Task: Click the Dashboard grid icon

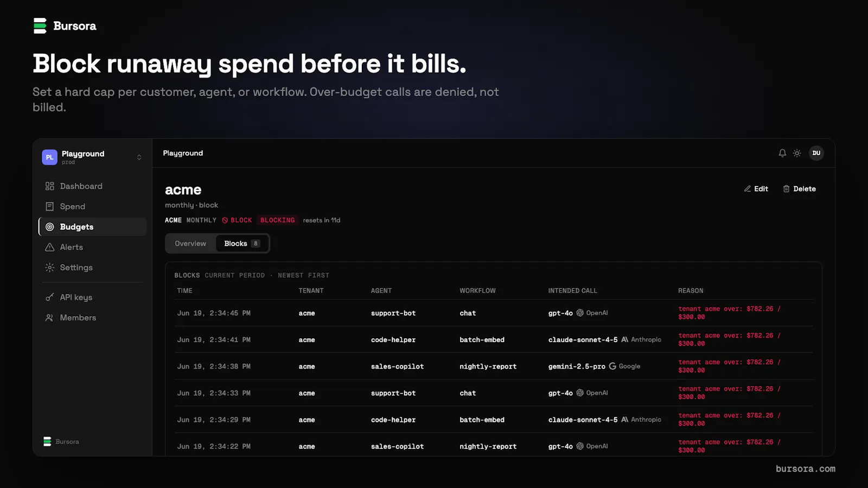Action: pos(50,186)
